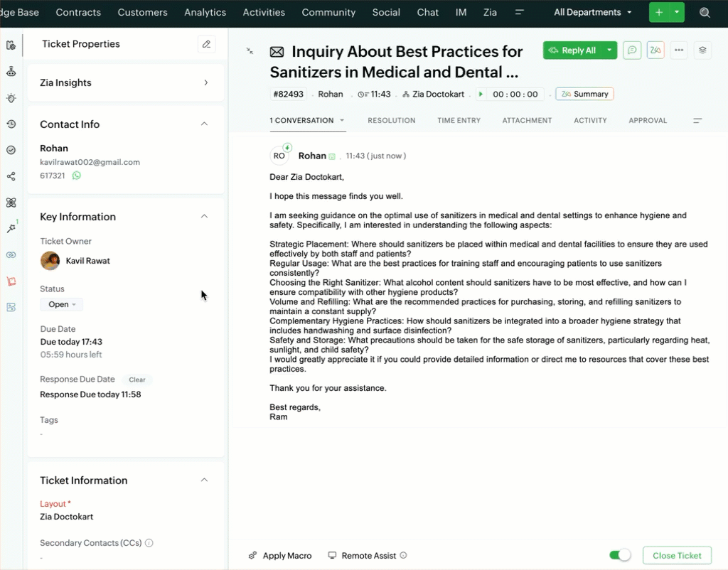
Task: Open the Analytics menu in top bar
Action: (205, 12)
